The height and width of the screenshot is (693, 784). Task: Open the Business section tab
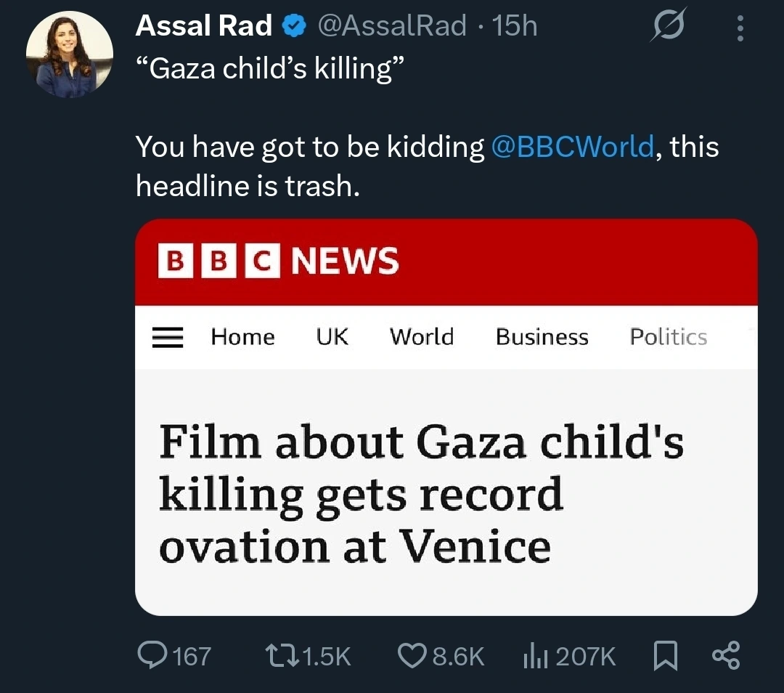tap(542, 337)
